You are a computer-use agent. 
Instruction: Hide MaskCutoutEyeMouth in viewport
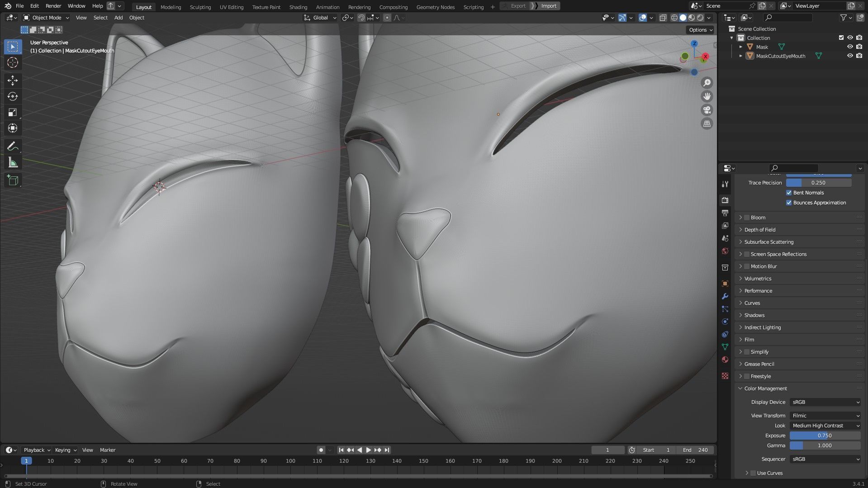click(x=850, y=56)
